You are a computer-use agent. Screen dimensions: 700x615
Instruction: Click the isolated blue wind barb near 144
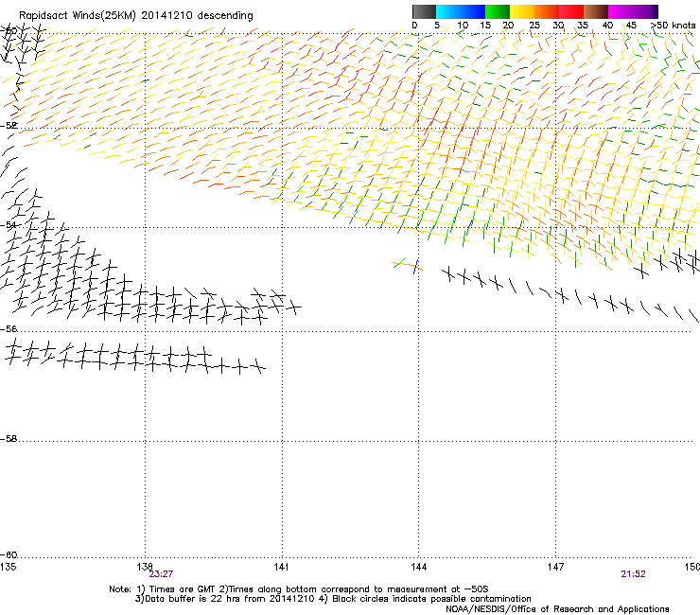click(x=416, y=266)
